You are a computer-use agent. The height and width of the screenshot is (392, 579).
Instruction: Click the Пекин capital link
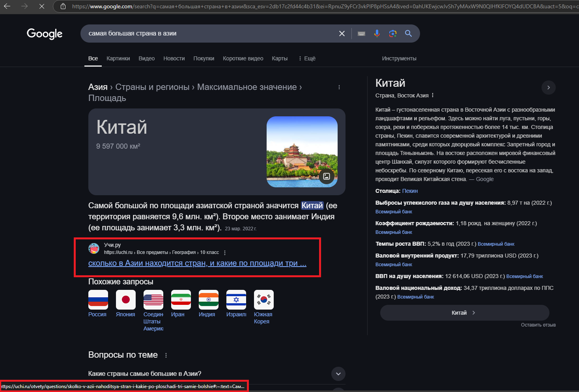point(410,191)
